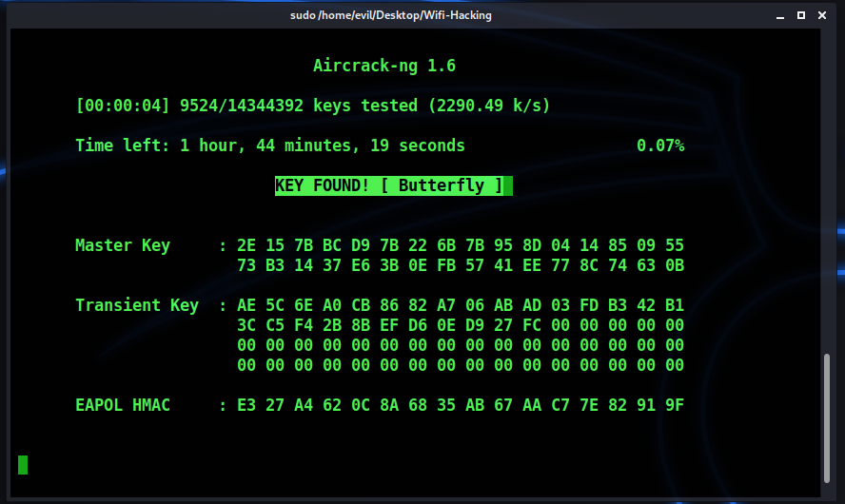This screenshot has height=504, width=845.
Task: Click the 'Master Key' label
Action: click(x=123, y=245)
